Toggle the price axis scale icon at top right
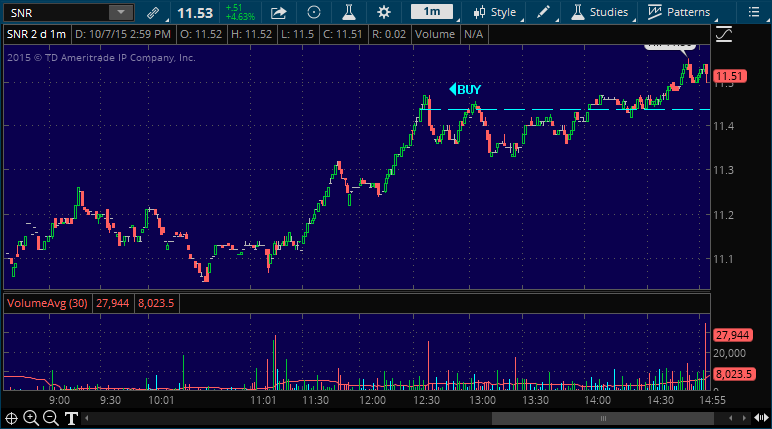The height and width of the screenshot is (429, 772). coord(724,34)
